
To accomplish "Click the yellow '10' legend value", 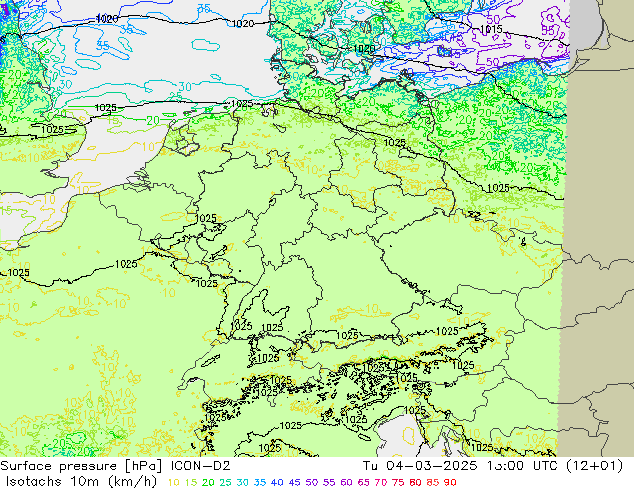I will (173, 482).
